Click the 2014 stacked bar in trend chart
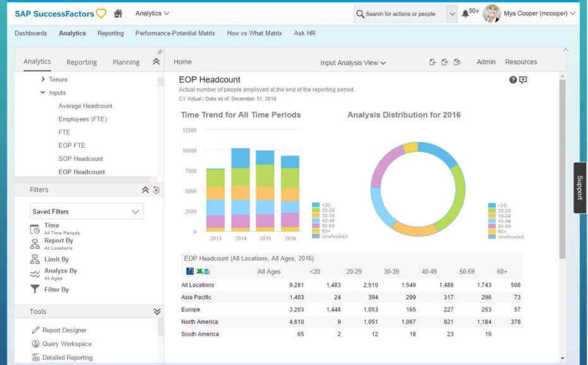 click(x=241, y=190)
